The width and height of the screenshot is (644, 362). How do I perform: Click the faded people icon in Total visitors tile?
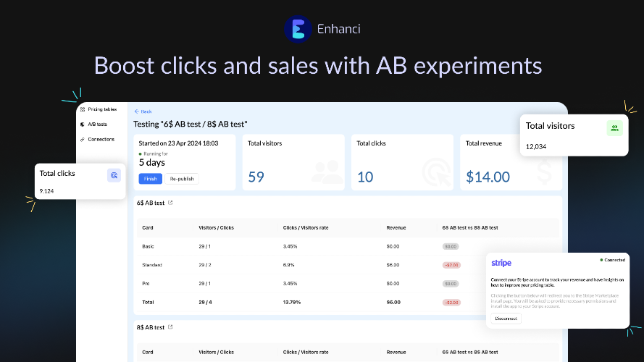(x=327, y=172)
